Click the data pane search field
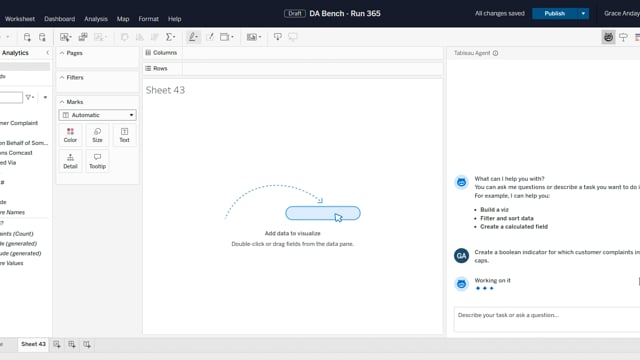The image size is (640, 360). point(11,98)
